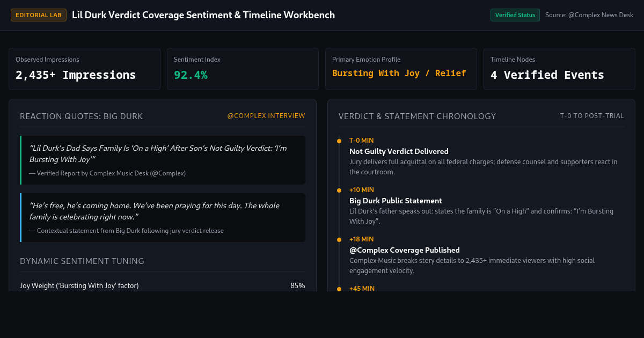Select the +18 MIN timeline dot
644x338 pixels.
pos(339,240)
